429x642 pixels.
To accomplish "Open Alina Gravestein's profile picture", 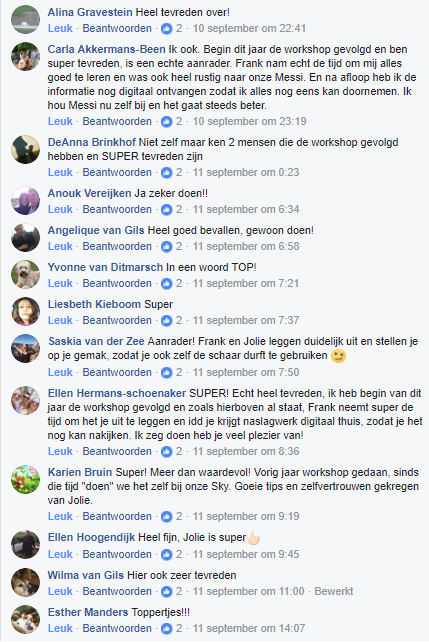I will [25, 19].
